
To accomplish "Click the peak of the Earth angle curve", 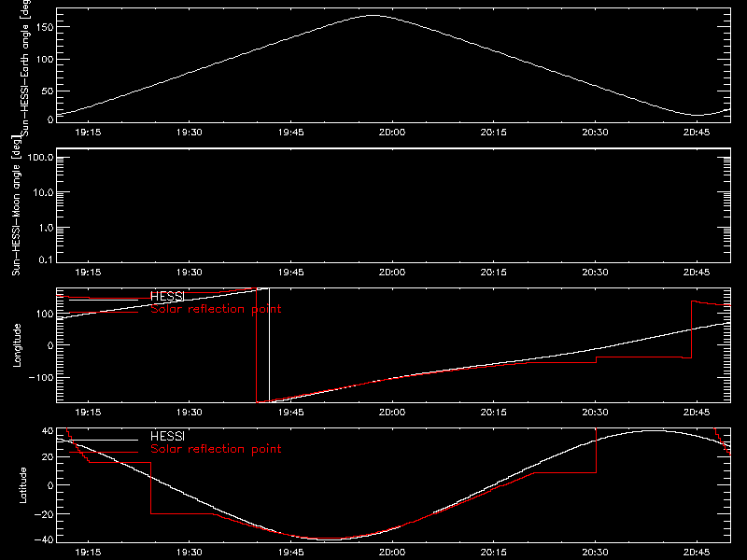I will click(373, 16).
